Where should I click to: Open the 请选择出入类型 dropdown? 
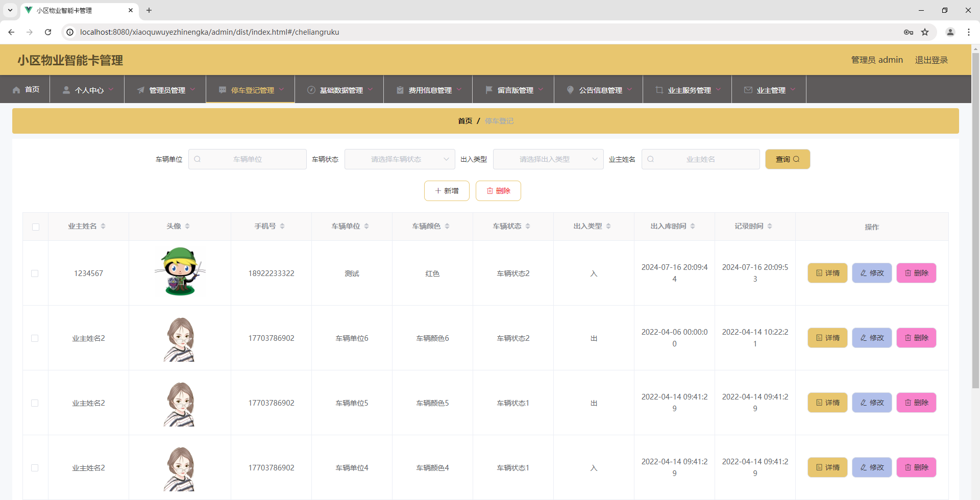(548, 159)
